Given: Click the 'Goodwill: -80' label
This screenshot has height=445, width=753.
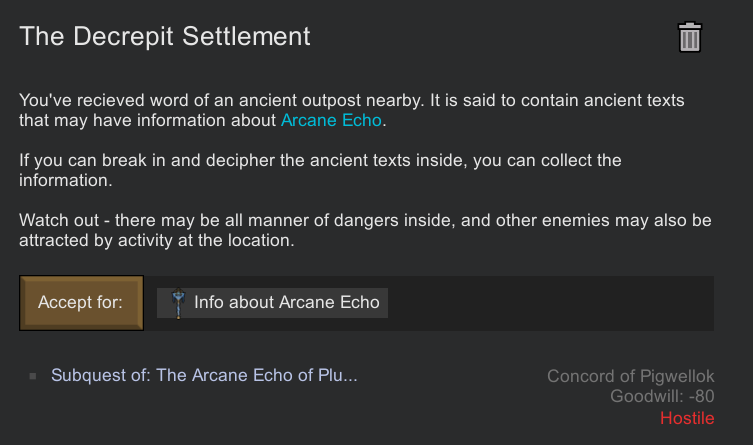Looking at the screenshot, I should click(x=662, y=397).
